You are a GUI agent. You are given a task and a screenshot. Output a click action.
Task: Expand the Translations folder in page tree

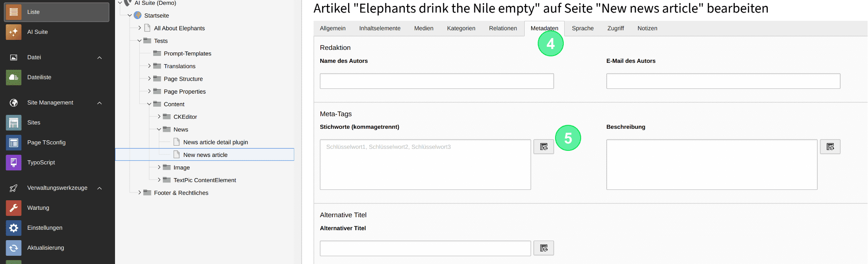click(149, 66)
